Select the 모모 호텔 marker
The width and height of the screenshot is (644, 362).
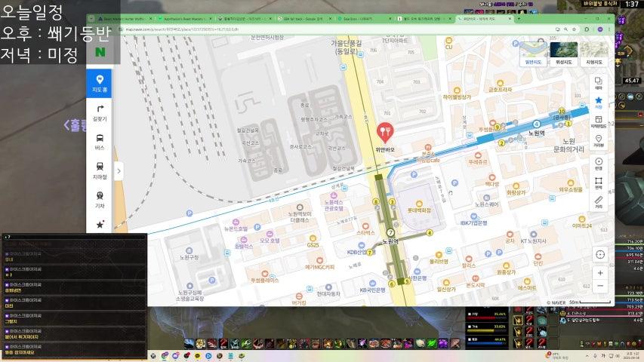(270, 238)
